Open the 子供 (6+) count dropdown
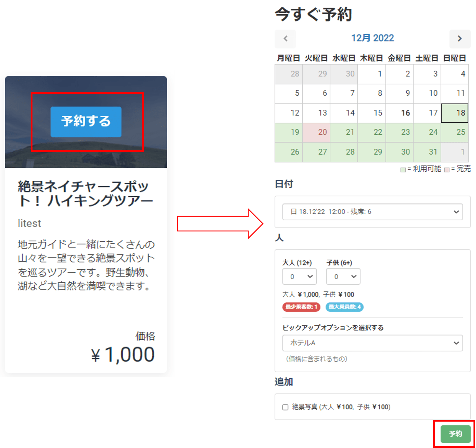This screenshot has height=448, width=476. [x=343, y=276]
